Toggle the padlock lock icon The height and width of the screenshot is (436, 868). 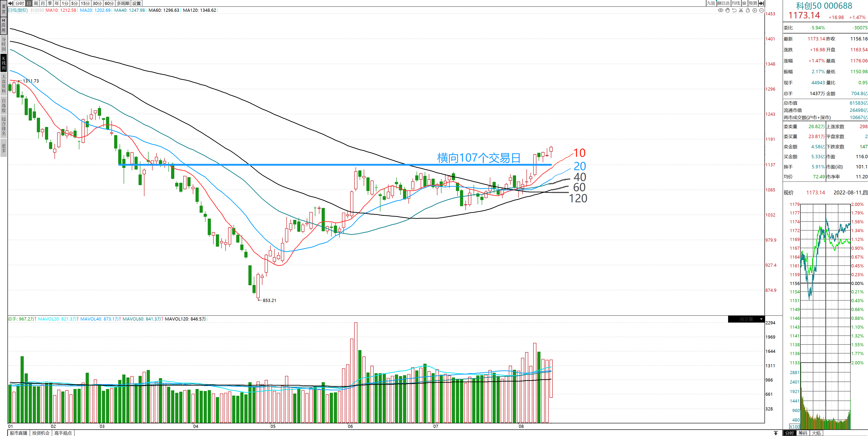click(748, 10)
